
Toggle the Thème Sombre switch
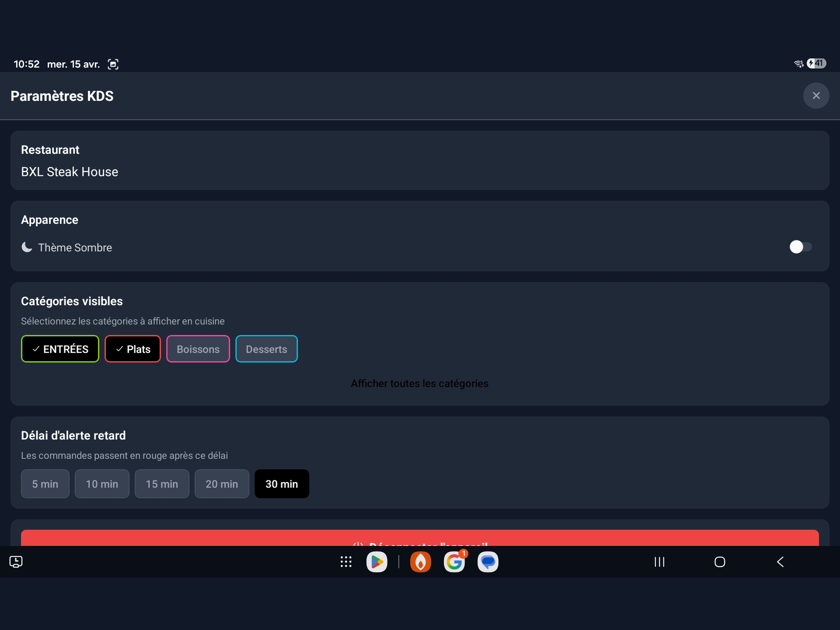click(801, 247)
